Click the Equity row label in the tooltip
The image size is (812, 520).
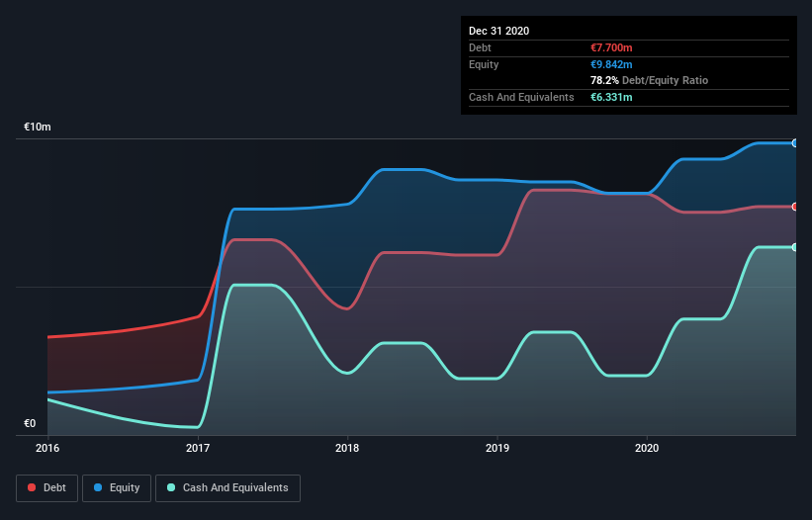pos(484,64)
